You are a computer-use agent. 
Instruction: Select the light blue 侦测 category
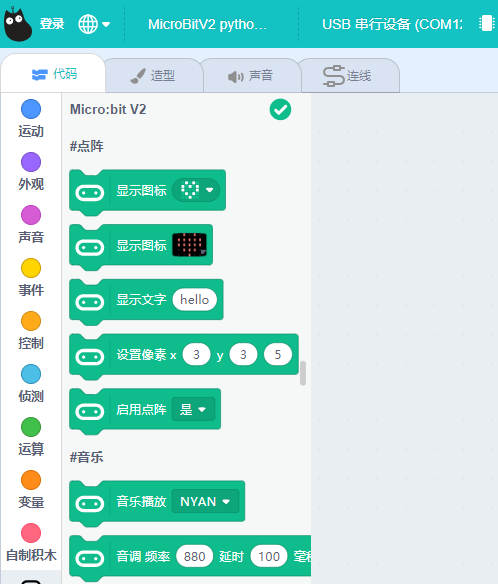pos(31,384)
